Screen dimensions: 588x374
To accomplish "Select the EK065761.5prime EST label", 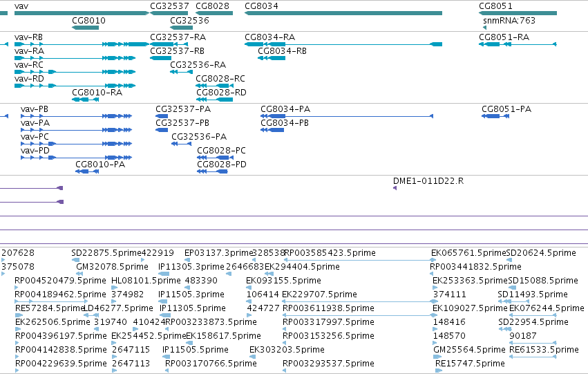I will (468, 253).
